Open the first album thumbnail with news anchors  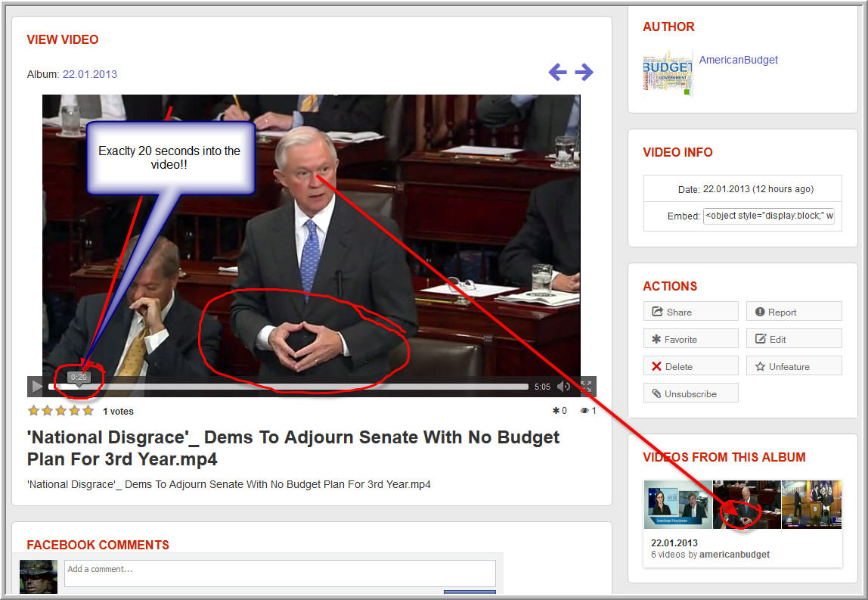[x=678, y=505]
